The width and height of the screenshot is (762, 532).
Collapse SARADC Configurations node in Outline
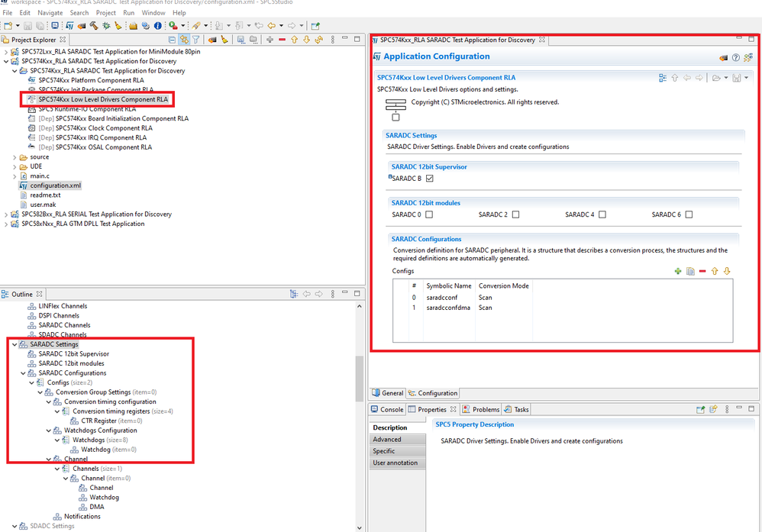pos(23,373)
